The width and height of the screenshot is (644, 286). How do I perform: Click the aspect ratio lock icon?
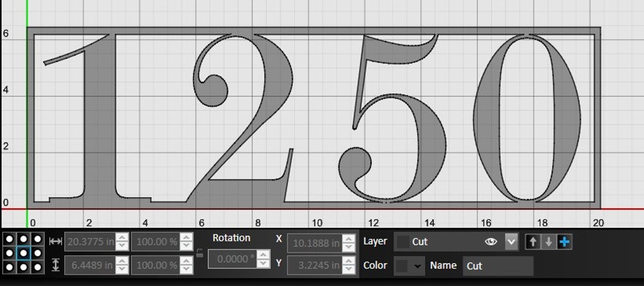click(x=200, y=253)
